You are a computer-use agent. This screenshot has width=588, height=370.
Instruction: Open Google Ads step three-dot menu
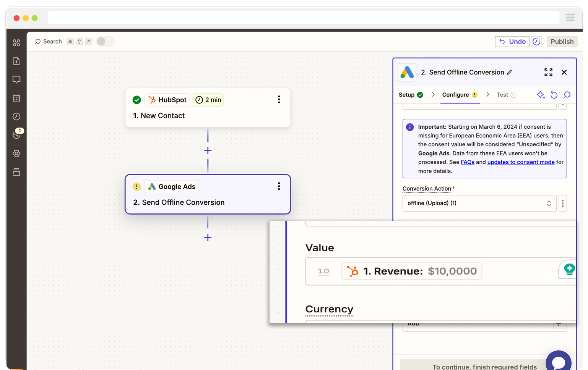(279, 186)
